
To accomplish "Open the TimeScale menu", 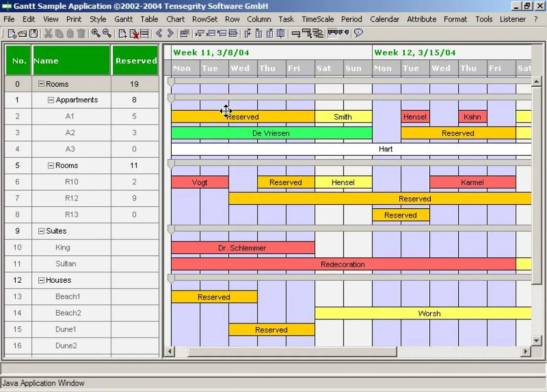I will click(317, 19).
